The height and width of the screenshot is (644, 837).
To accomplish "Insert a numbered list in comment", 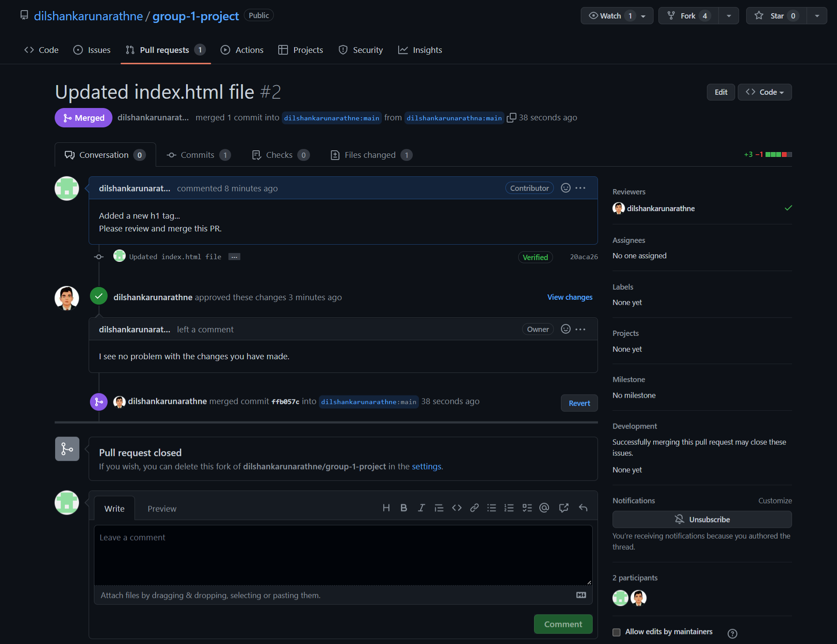I will point(509,508).
